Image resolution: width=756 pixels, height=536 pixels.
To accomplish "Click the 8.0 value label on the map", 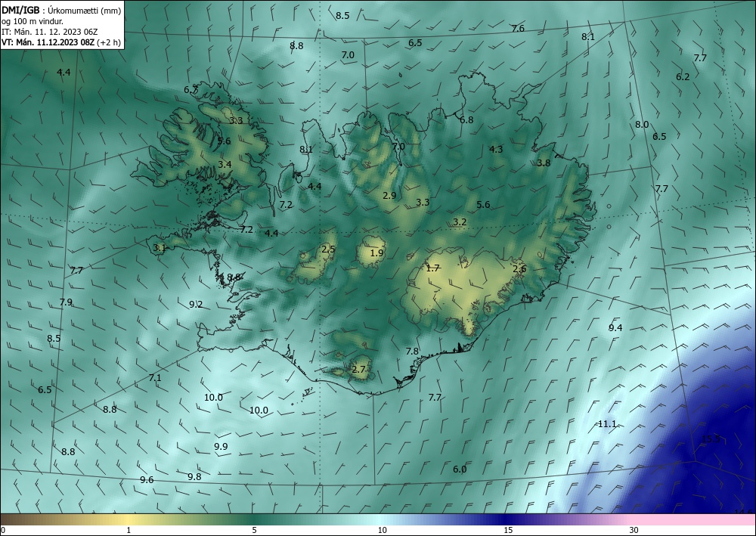I will pyautogui.click(x=642, y=124).
